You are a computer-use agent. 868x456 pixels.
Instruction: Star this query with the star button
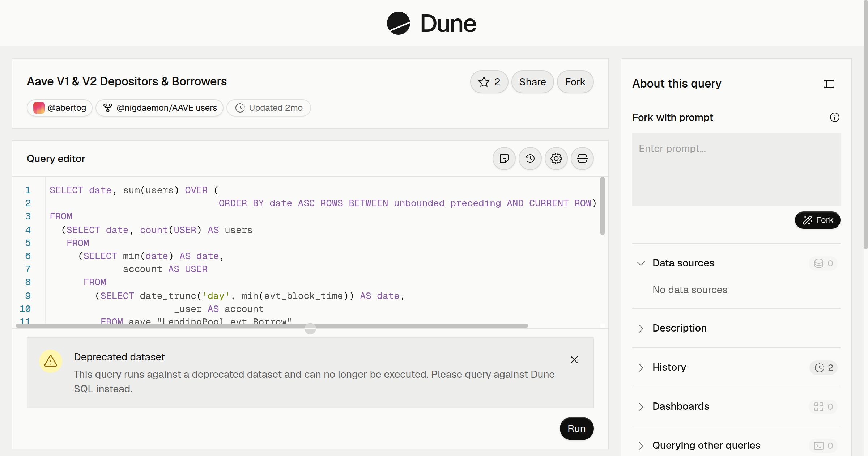(489, 82)
